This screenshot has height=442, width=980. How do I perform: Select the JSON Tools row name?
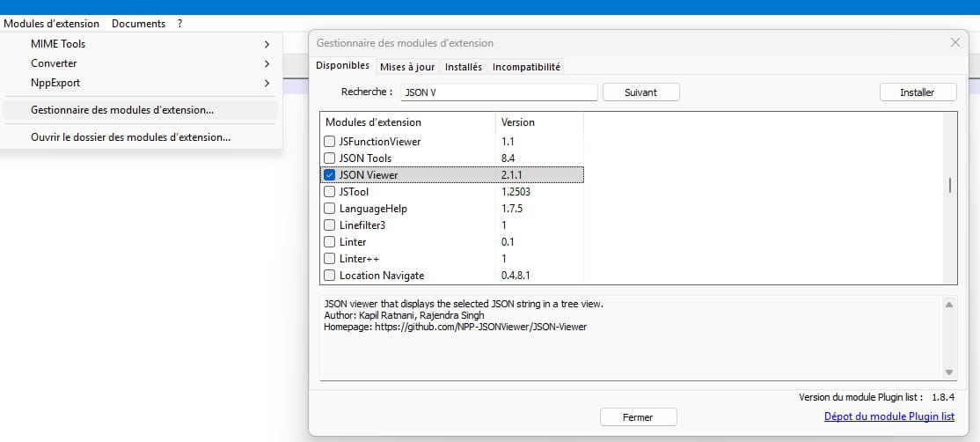366,158
